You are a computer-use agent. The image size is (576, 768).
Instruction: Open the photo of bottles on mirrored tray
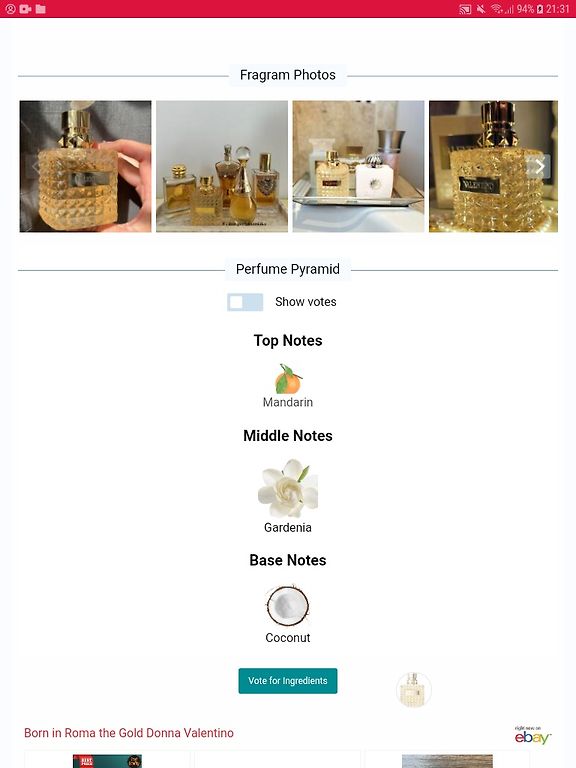click(359, 166)
